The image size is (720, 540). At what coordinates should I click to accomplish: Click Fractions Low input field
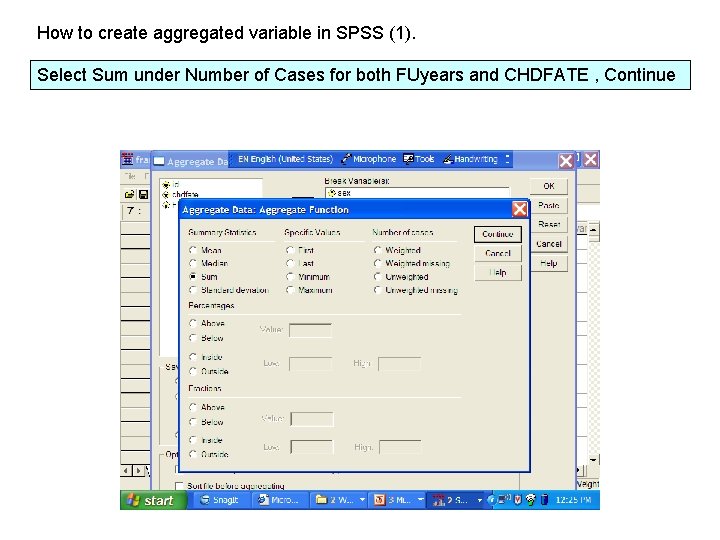[312, 446]
